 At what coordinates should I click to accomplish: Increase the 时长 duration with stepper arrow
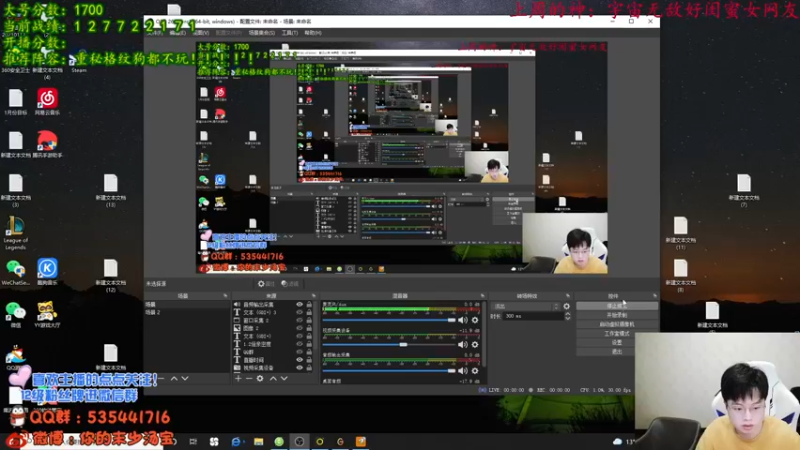(567, 314)
